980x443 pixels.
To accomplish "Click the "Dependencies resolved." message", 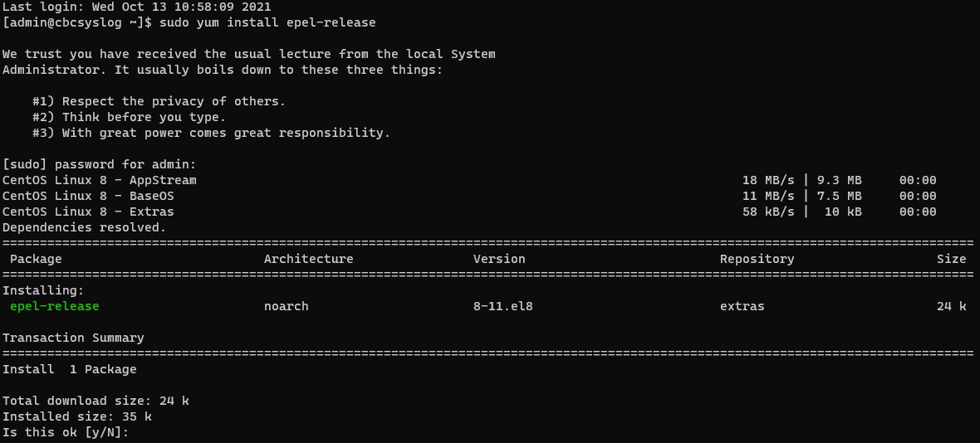I will [84, 227].
